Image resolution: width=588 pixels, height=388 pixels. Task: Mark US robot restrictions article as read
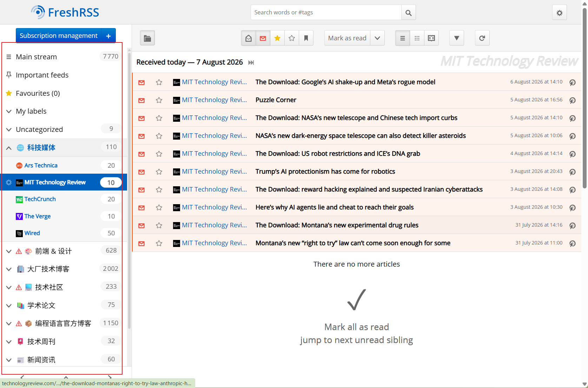141,154
